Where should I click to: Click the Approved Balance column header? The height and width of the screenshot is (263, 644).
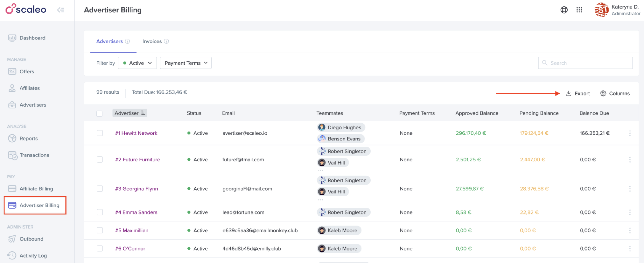click(477, 113)
